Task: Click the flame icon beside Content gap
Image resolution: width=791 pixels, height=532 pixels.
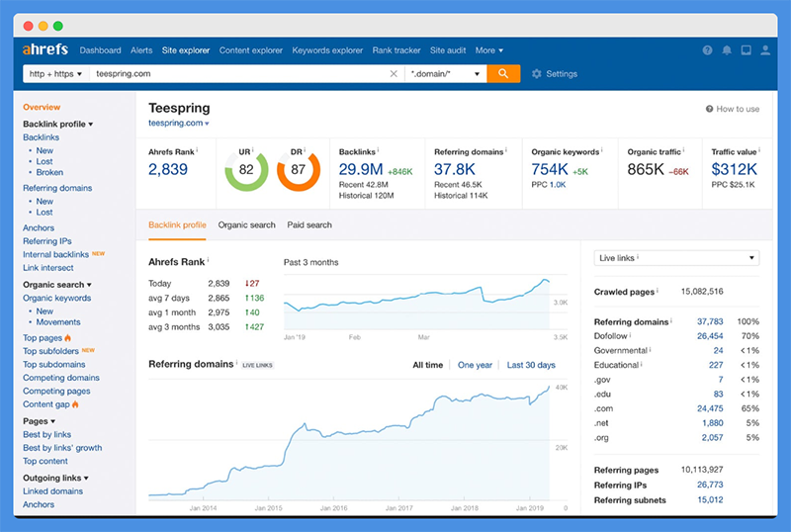Action: click(75, 404)
